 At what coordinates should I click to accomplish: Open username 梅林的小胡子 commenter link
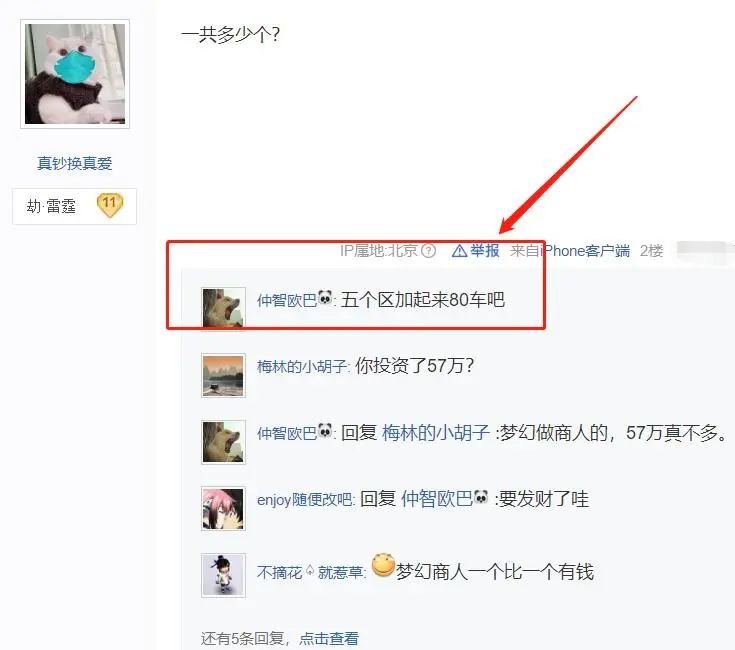point(302,366)
